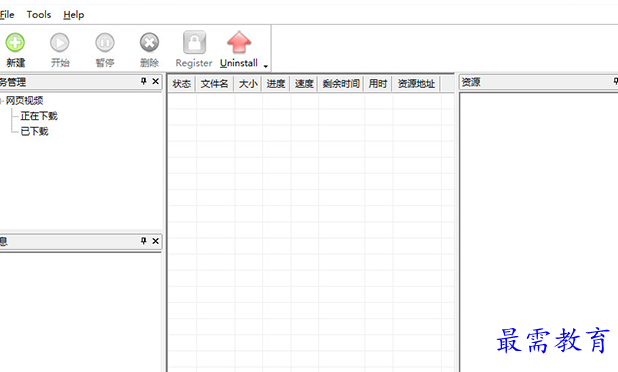Close the 任务管理 panel
The height and width of the screenshot is (372, 618).
pos(156,81)
